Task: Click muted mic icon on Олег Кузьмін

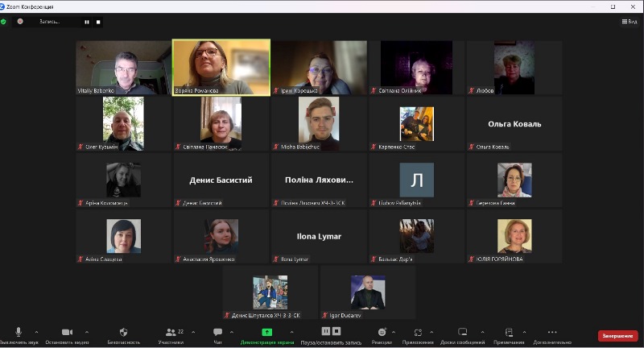Action: (80, 147)
